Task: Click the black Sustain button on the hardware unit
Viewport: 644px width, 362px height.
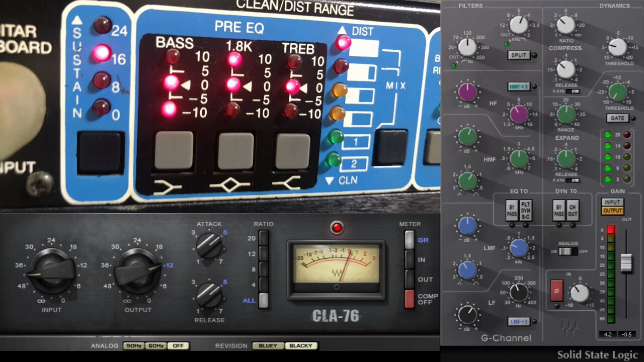Action: tap(101, 153)
